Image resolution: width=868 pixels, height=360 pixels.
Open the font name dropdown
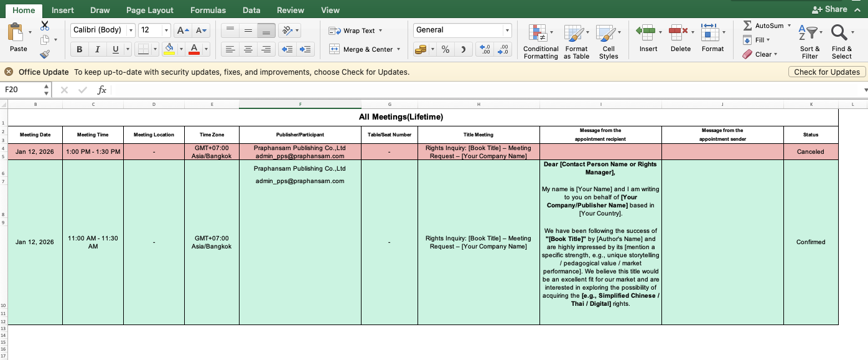(x=131, y=31)
